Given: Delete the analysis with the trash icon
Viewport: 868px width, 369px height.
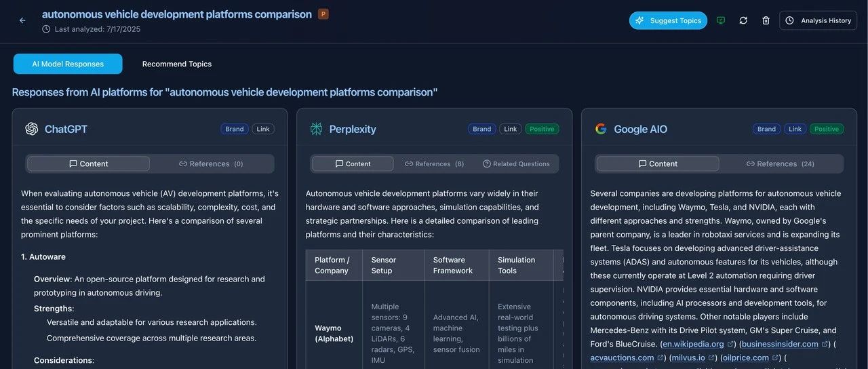Looking at the screenshot, I should tap(766, 20).
